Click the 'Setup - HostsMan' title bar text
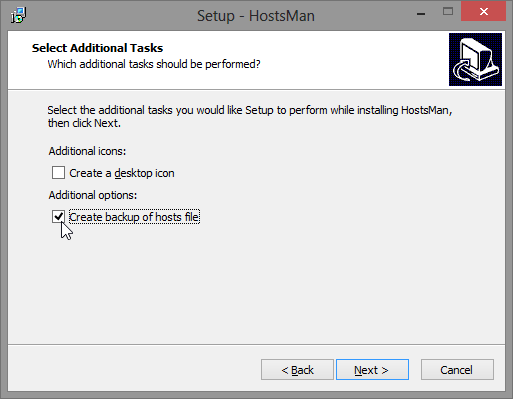 (256, 16)
